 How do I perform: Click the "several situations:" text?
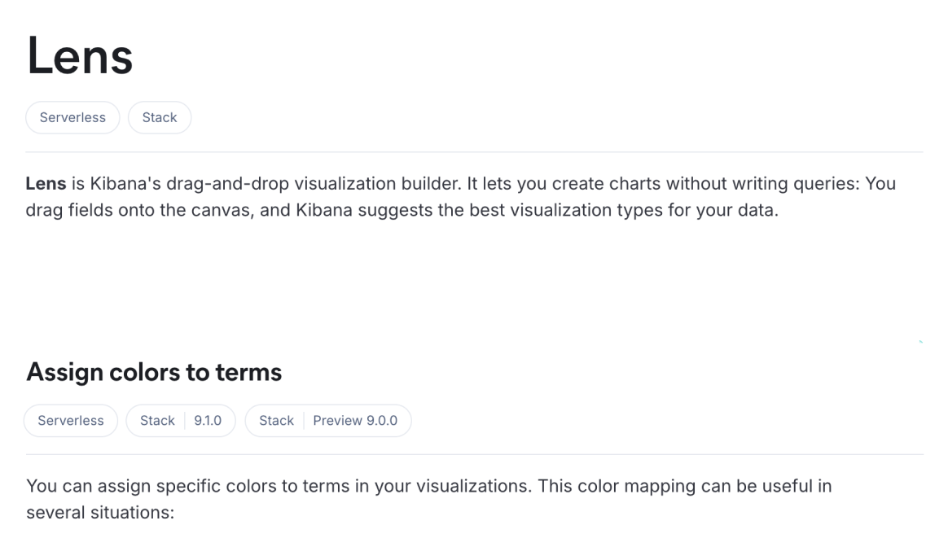click(x=101, y=514)
